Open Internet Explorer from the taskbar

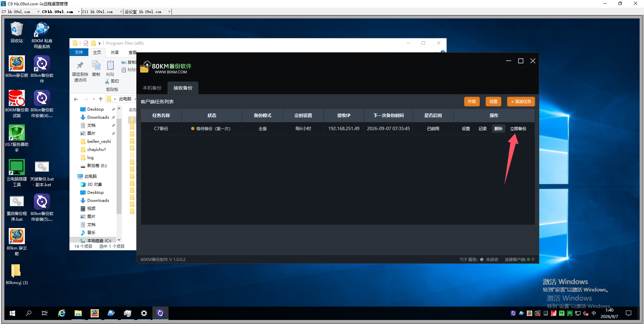click(62, 313)
